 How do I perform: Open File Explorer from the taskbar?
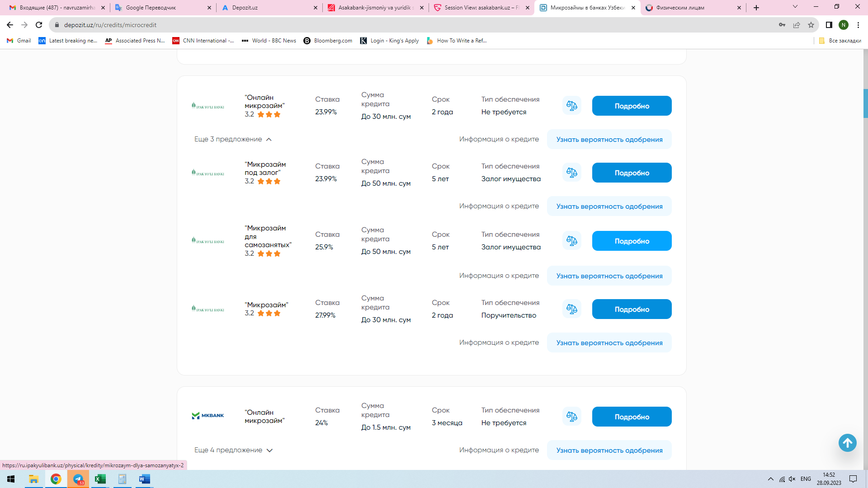33,479
